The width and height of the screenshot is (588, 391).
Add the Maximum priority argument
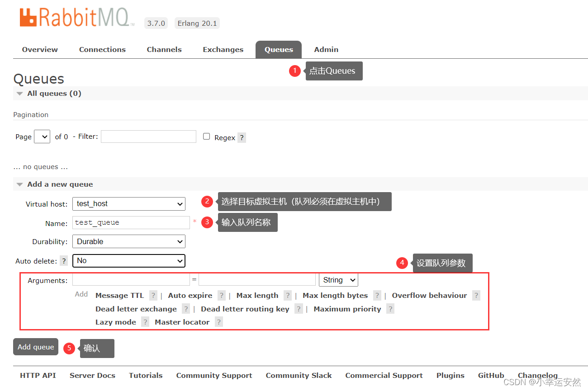point(347,309)
